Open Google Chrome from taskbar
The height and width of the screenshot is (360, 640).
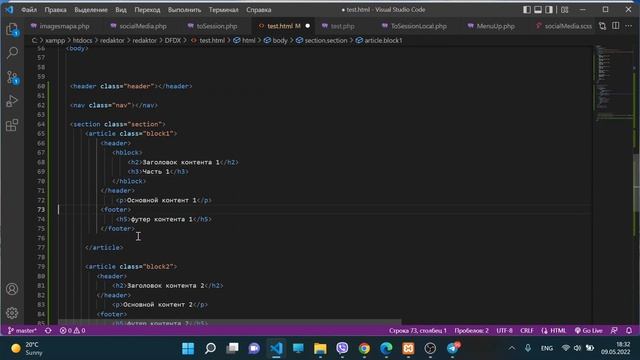(x=364, y=348)
